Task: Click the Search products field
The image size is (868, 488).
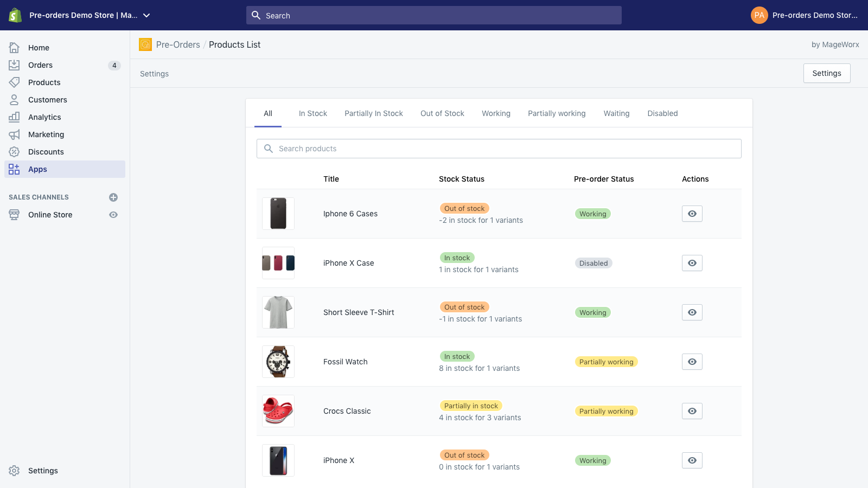Action: pos(499,149)
